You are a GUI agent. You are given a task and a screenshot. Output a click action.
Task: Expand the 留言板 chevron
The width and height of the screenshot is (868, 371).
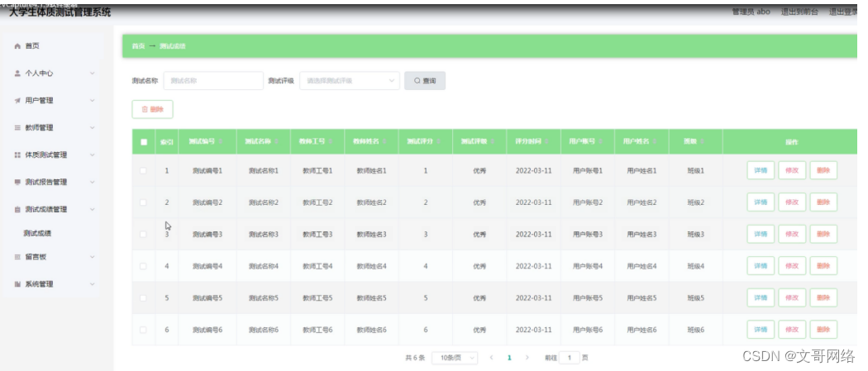(93, 257)
